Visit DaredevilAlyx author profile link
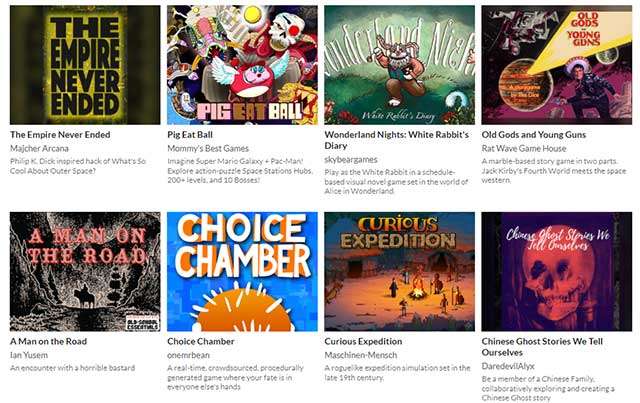 pyautogui.click(x=508, y=366)
